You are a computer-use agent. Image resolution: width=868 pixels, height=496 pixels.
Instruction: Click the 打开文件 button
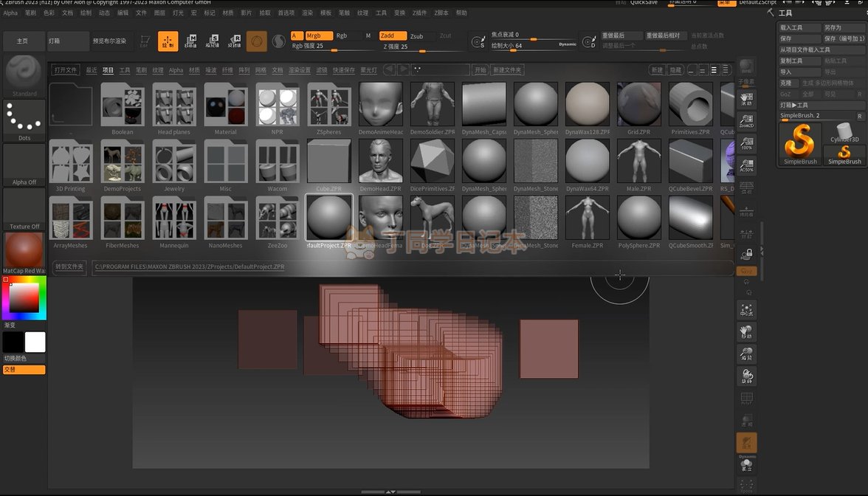point(66,70)
